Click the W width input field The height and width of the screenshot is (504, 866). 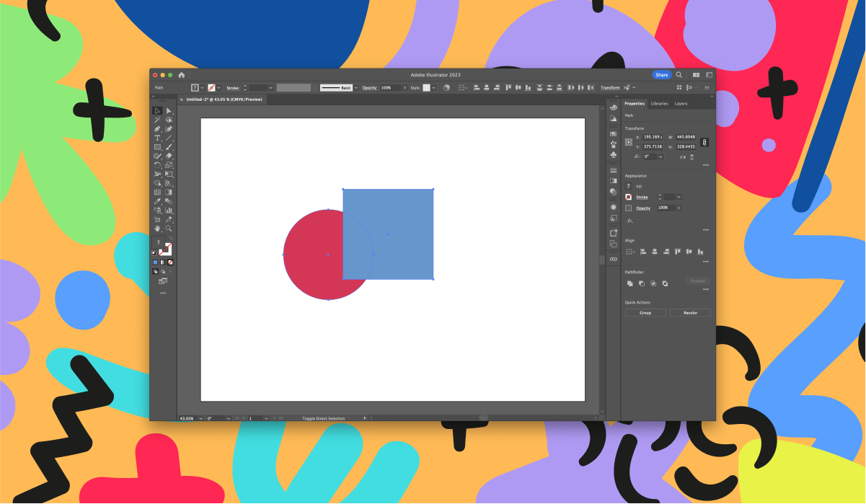click(685, 136)
